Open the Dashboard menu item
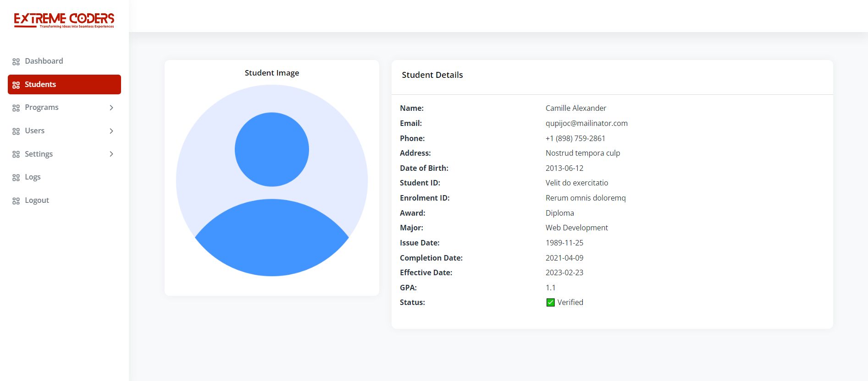The image size is (868, 381). pyautogui.click(x=44, y=61)
